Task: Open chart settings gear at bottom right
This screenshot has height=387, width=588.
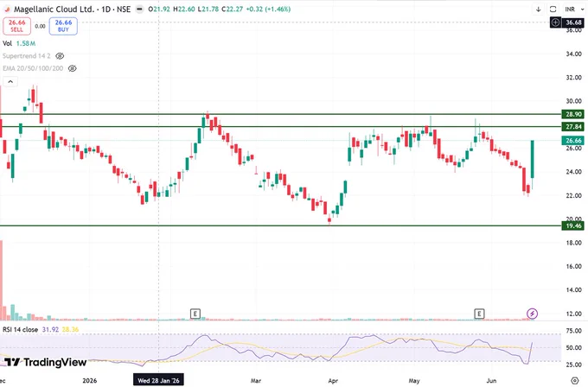Action: [574, 381]
